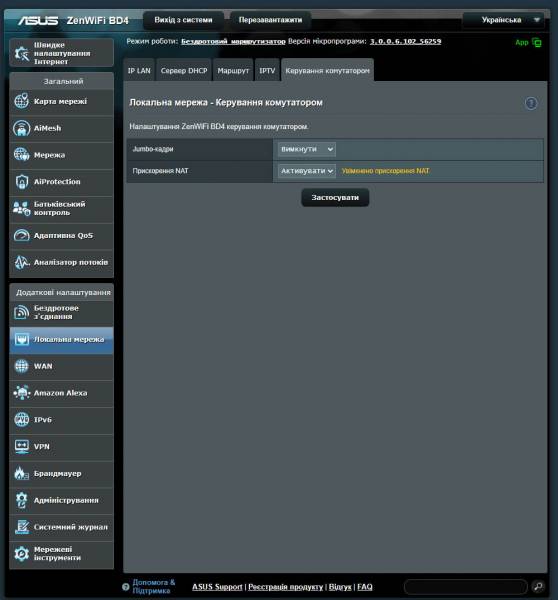
Task: Open the quick Internet setup icon
Action: coord(21,54)
